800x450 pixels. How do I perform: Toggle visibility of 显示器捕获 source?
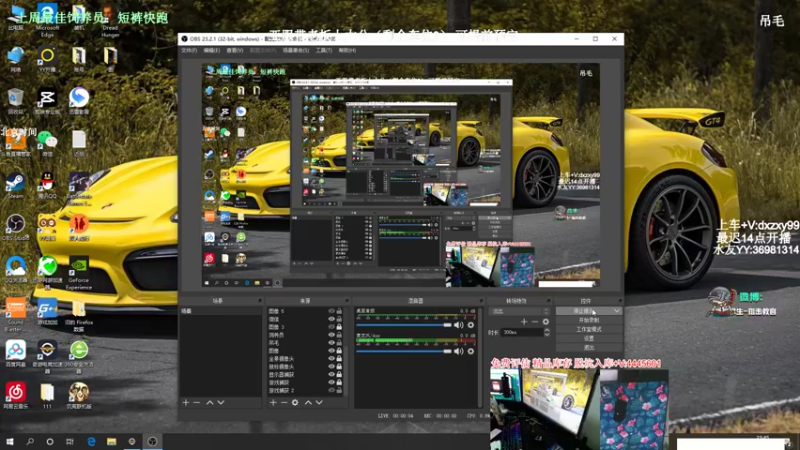click(331, 374)
